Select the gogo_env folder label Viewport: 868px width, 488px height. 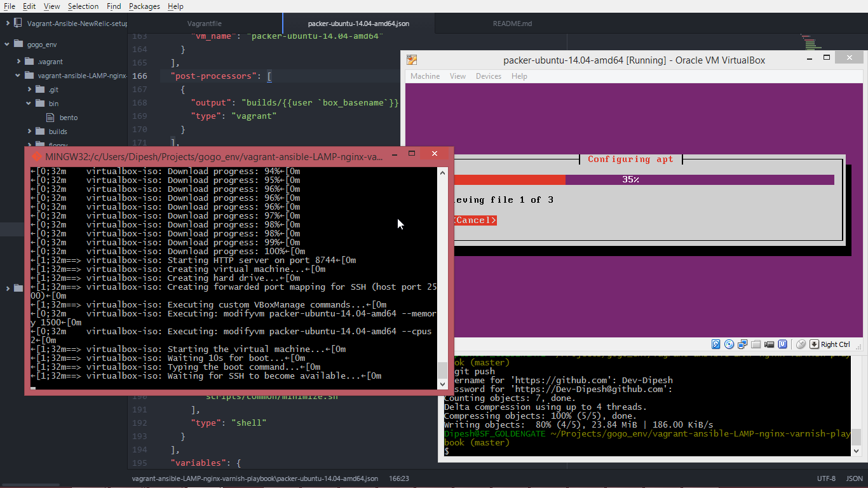click(42, 44)
